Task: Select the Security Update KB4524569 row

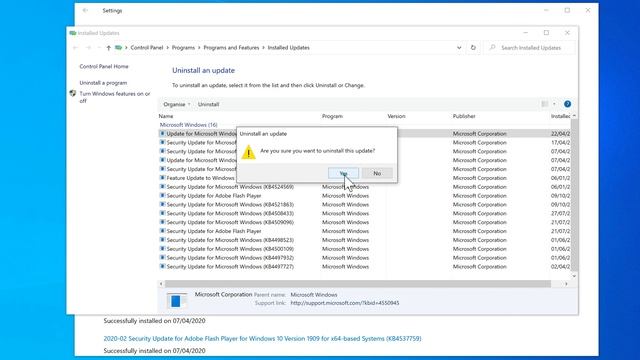Action: [x=364, y=187]
